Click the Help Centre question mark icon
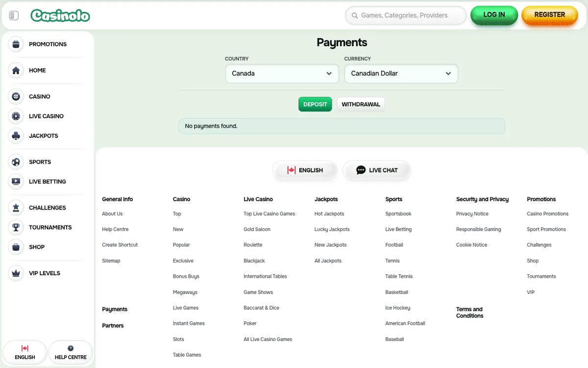The height and width of the screenshot is (368, 588). click(71, 348)
